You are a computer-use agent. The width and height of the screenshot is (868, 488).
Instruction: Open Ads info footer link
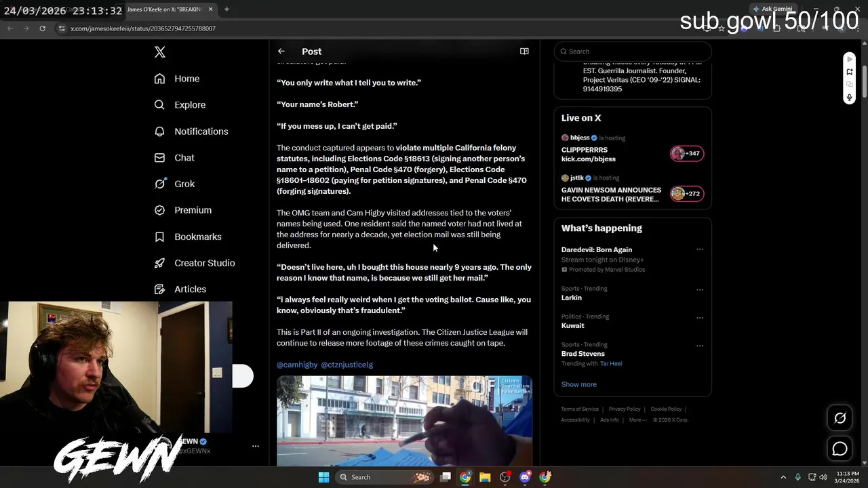pos(610,420)
